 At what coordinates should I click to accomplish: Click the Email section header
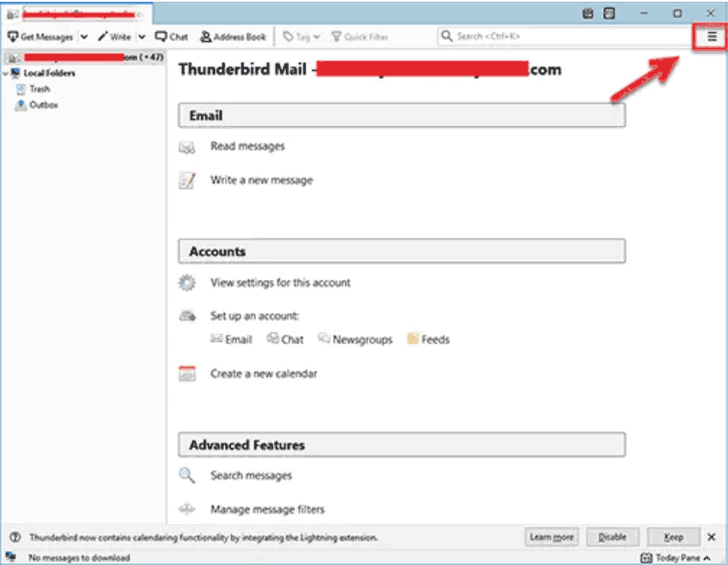(402, 115)
